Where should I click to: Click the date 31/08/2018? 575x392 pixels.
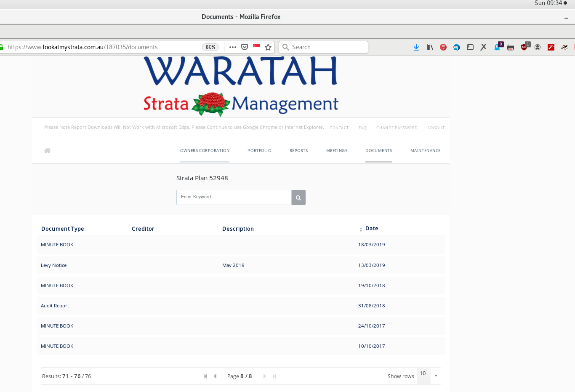(x=372, y=306)
